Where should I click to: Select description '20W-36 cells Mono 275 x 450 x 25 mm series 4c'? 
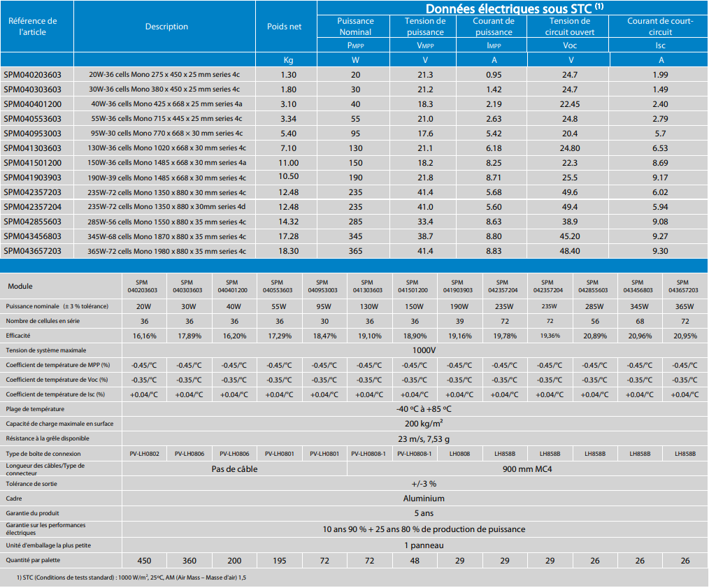(164, 75)
